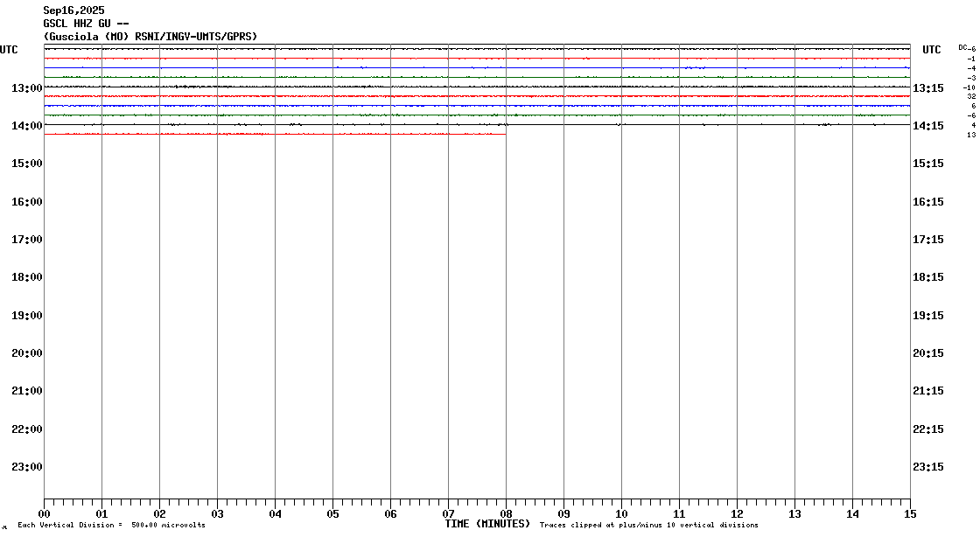Click the 21:15 end-time label

click(928, 391)
